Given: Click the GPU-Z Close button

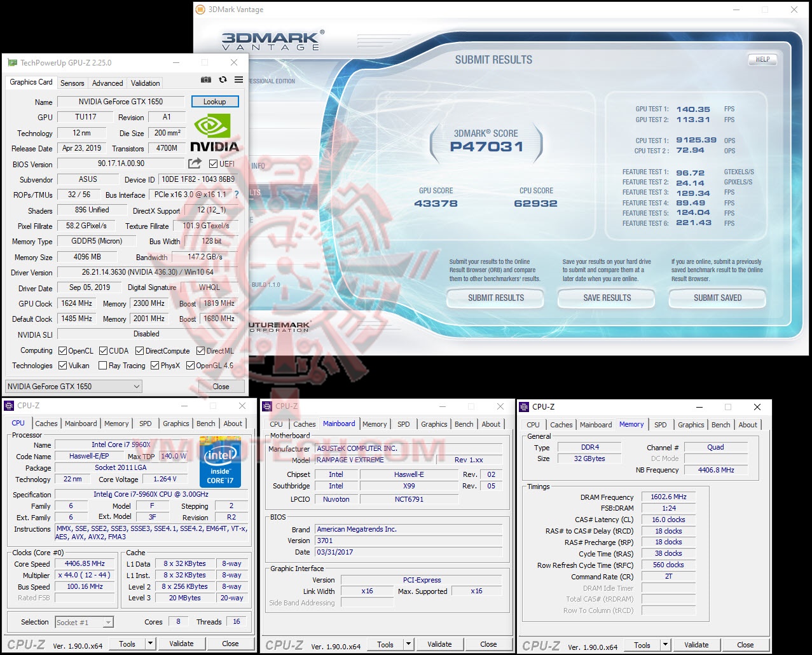Looking at the screenshot, I should [x=221, y=386].
